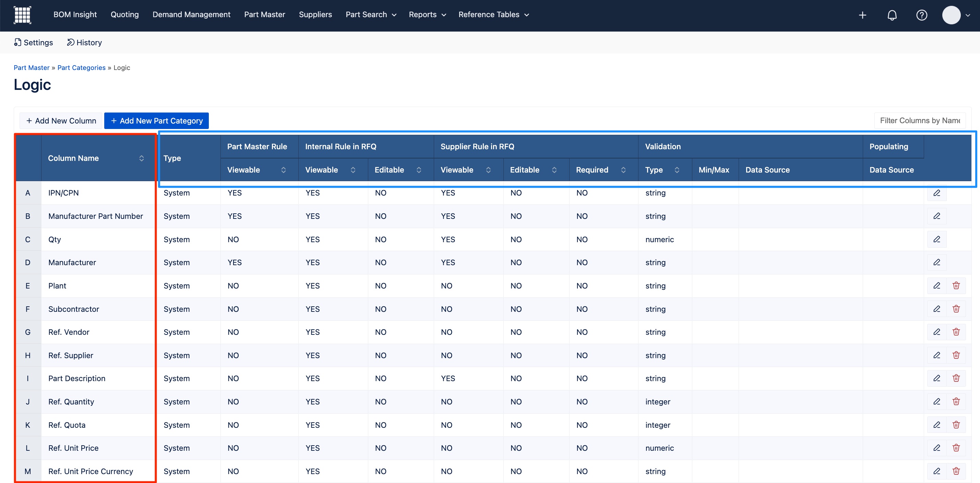Open BOM Insight in navigation bar
Viewport: 980px width, 483px height.
pos(75,14)
